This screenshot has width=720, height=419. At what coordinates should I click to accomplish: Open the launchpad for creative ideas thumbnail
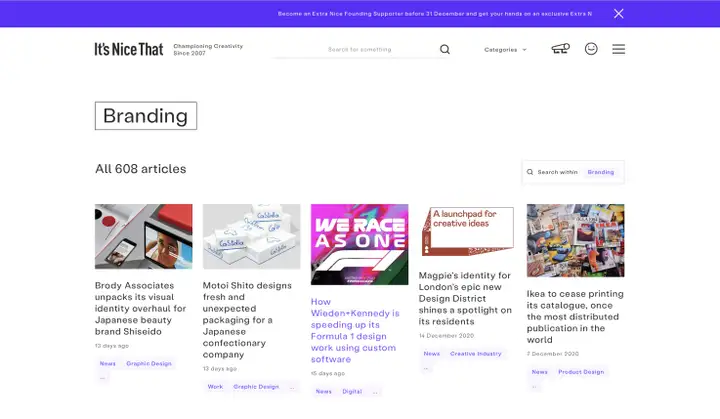tap(467, 231)
